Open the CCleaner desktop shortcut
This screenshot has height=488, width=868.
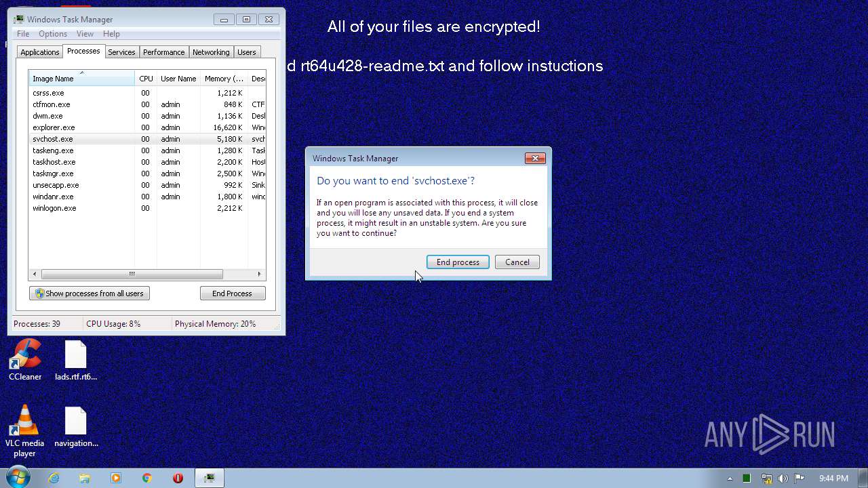(x=25, y=360)
